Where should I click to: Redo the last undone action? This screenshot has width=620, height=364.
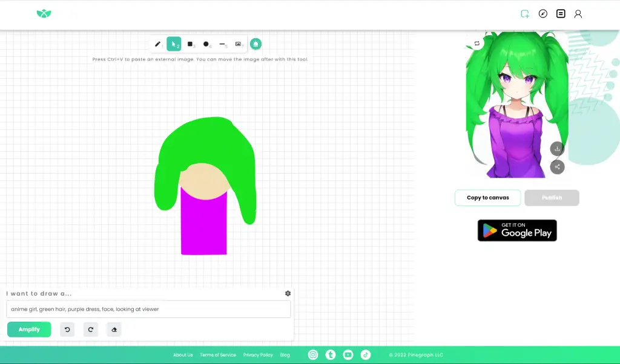click(90, 329)
